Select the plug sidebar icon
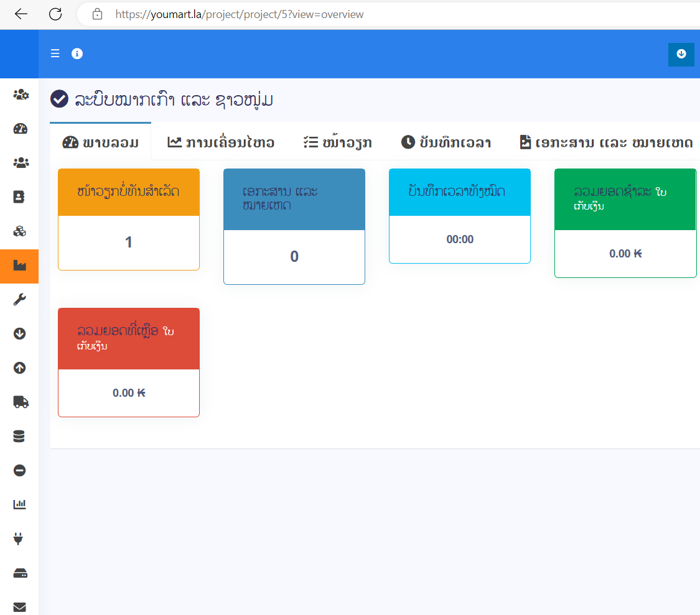700x615 pixels. [x=18, y=539]
